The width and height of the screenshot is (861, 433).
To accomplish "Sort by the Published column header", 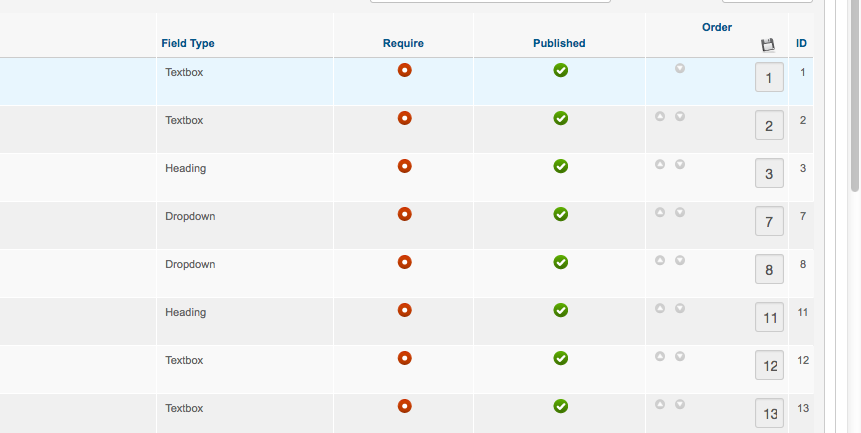I will pyautogui.click(x=559, y=43).
